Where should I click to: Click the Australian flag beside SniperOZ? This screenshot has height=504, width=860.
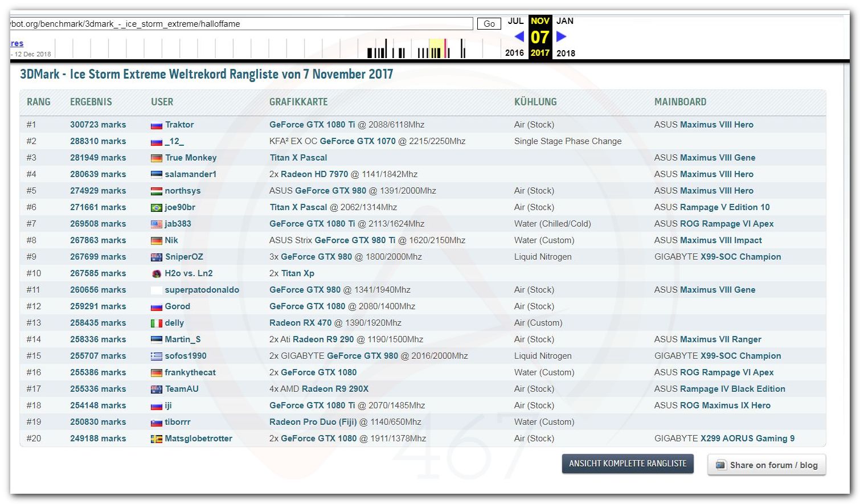click(x=157, y=257)
